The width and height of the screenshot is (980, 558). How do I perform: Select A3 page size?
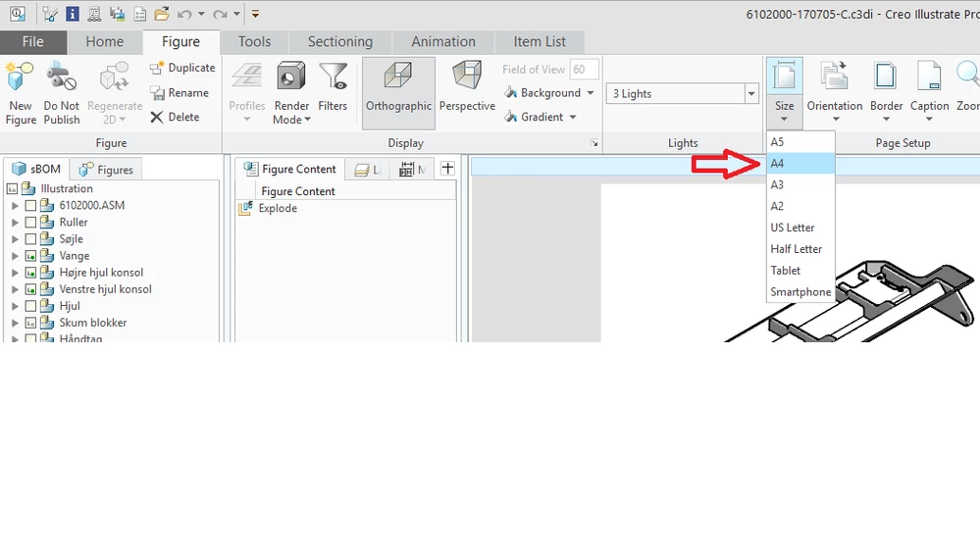pos(800,185)
